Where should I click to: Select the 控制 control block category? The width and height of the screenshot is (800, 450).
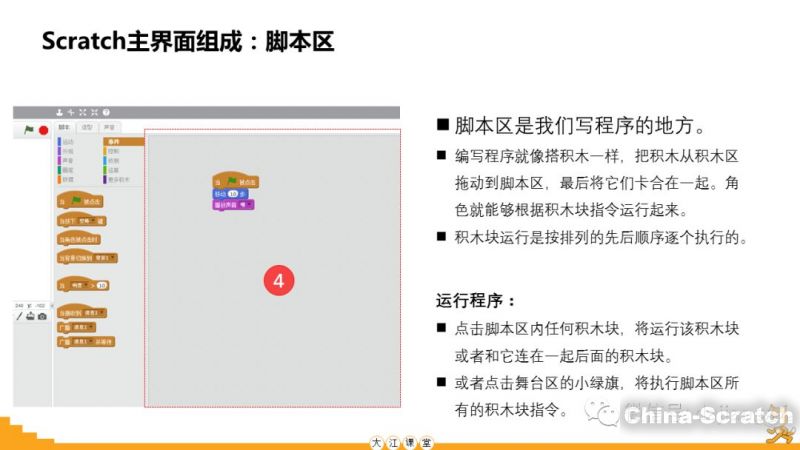point(113,151)
